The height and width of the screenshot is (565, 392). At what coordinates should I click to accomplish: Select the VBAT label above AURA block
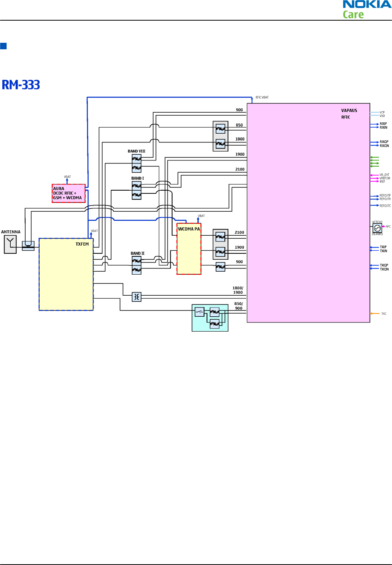coord(67,177)
